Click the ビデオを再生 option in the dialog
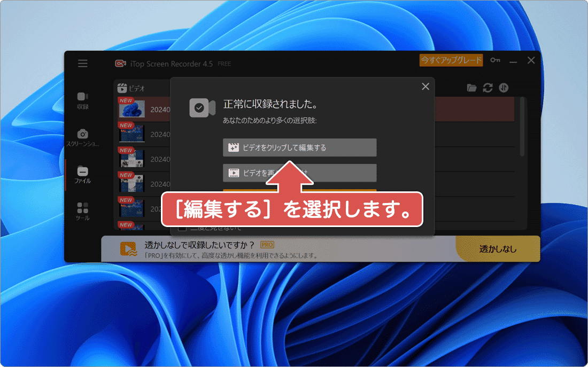The image size is (588, 367). 299,173
